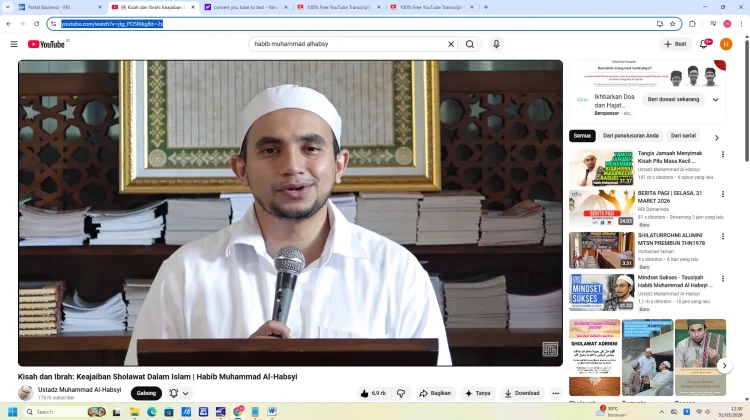Select the Semua filter chip
Viewport: 750px width, 420px height.
(x=582, y=136)
